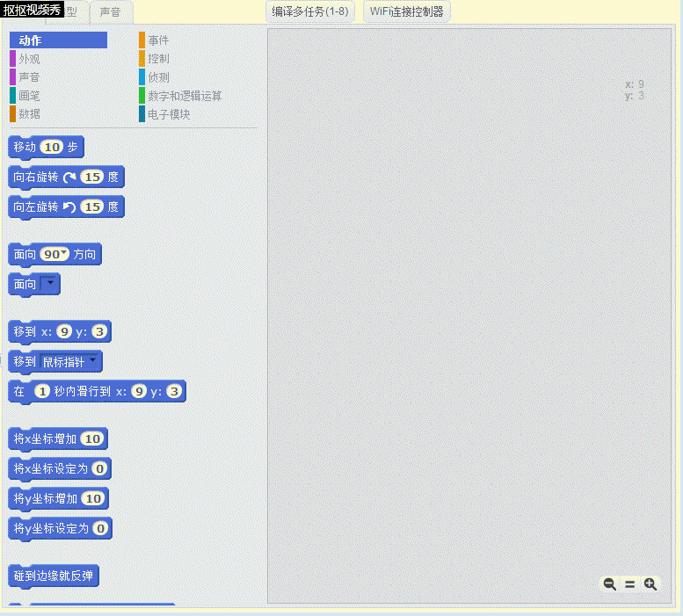Click the 将y坐标增加 block label
The width and height of the screenshot is (683, 616).
point(46,498)
